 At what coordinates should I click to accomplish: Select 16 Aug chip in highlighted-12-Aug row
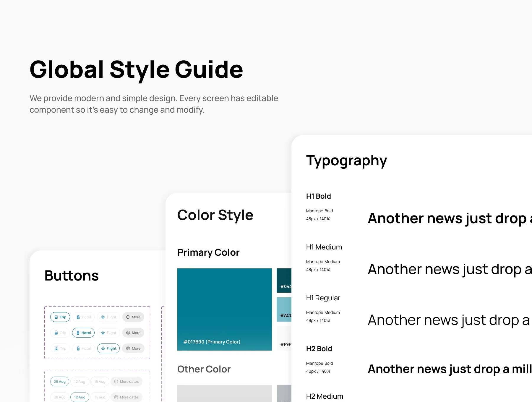(100, 397)
